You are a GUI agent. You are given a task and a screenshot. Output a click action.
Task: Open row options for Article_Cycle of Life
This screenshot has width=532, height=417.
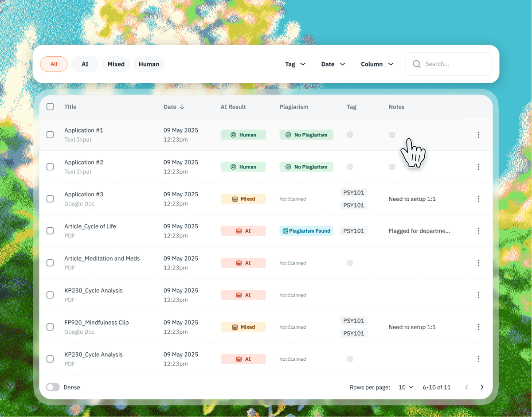pos(478,231)
